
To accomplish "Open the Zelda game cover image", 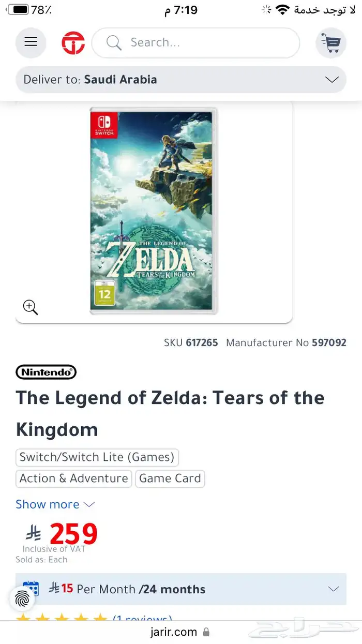I will click(x=154, y=211).
